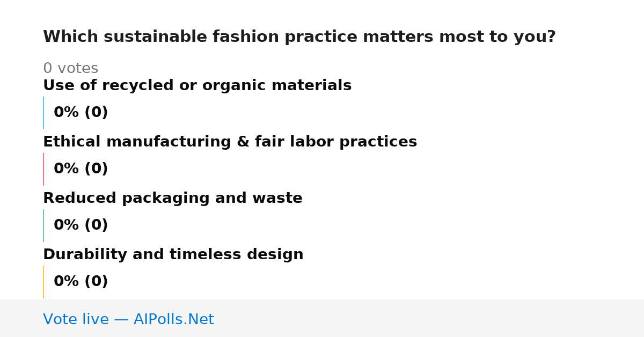
Task: Click the gray footer bar
Action: pos(322,318)
